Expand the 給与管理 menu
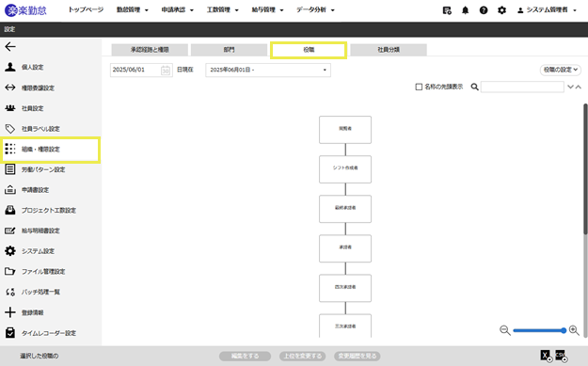 tap(267, 10)
